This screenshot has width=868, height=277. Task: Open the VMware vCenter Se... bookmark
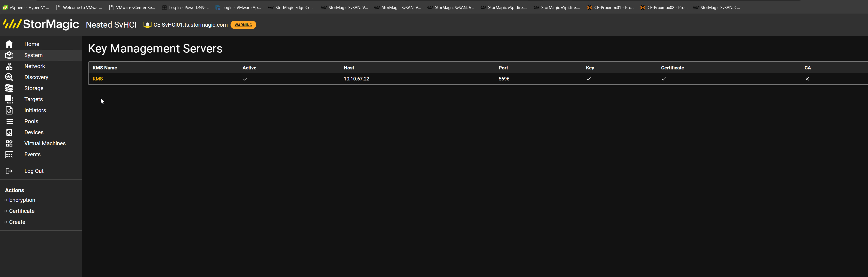[132, 7]
